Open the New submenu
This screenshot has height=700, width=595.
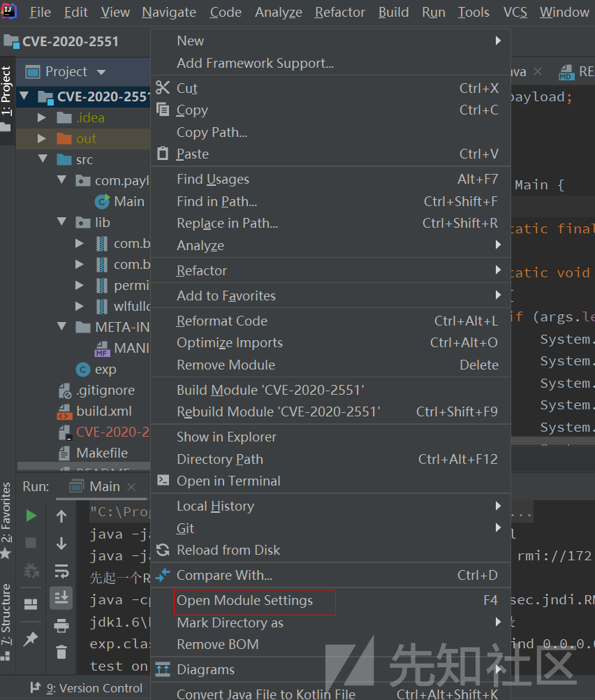tap(331, 41)
